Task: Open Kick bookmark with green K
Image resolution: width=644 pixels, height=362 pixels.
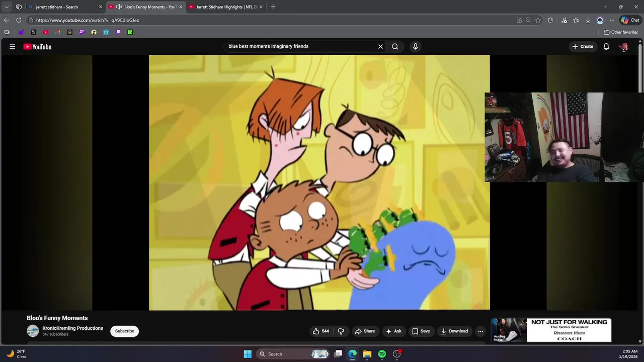Action: [x=130, y=32]
